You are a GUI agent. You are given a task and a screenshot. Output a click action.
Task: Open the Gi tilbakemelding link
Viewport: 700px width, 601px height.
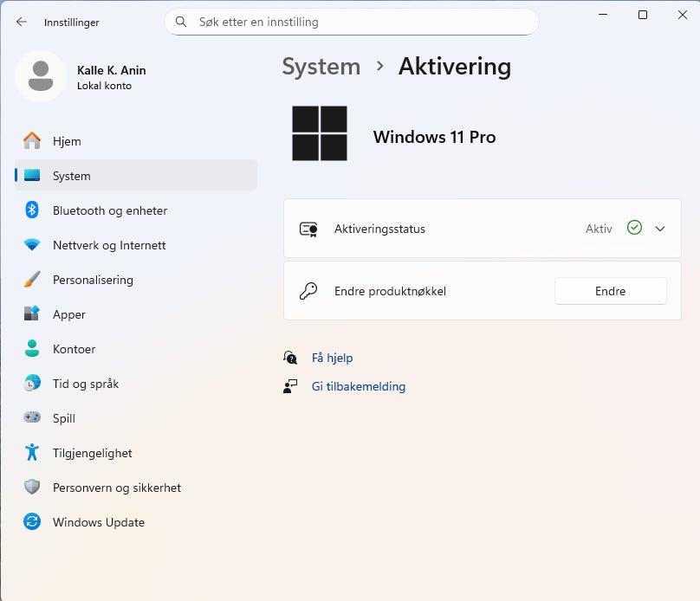click(359, 386)
